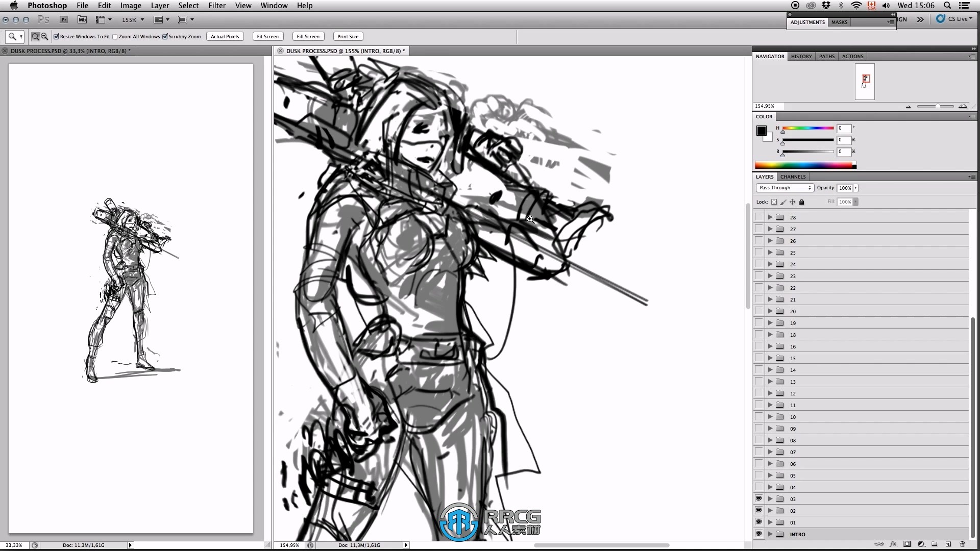
Task: Open Spotlight search in menu bar
Action: (x=947, y=6)
